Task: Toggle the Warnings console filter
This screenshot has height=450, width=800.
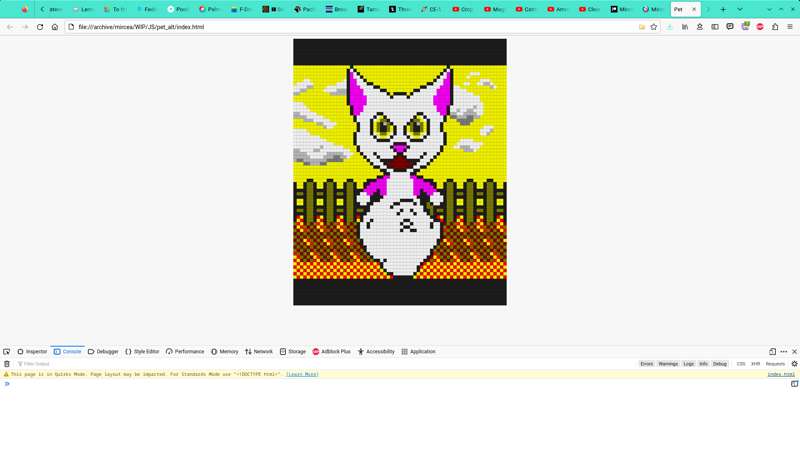Action: pos(668,364)
